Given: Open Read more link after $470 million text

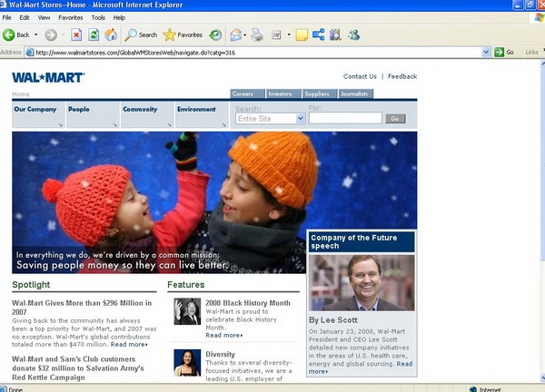Looking at the screenshot, I should [x=129, y=345].
